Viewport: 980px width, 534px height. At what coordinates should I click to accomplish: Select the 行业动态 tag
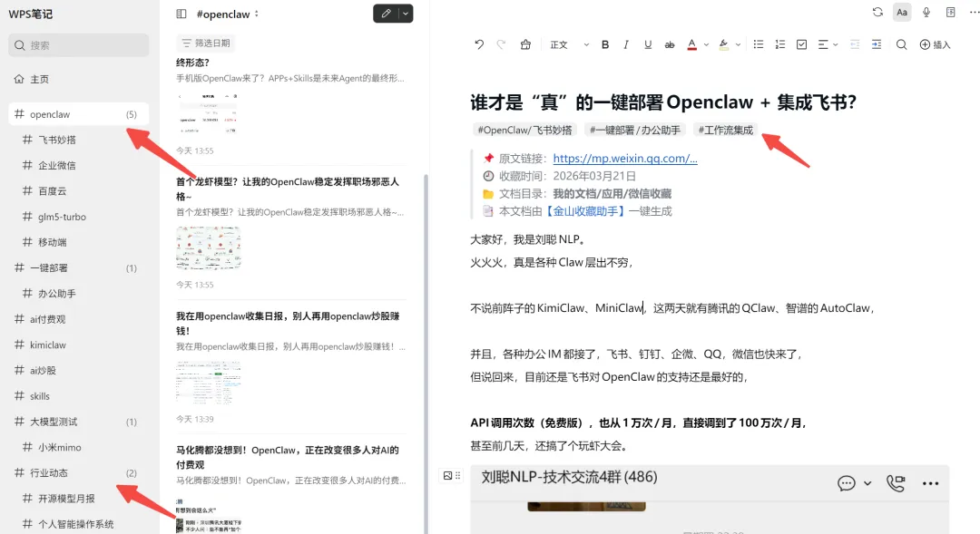[x=79, y=472]
